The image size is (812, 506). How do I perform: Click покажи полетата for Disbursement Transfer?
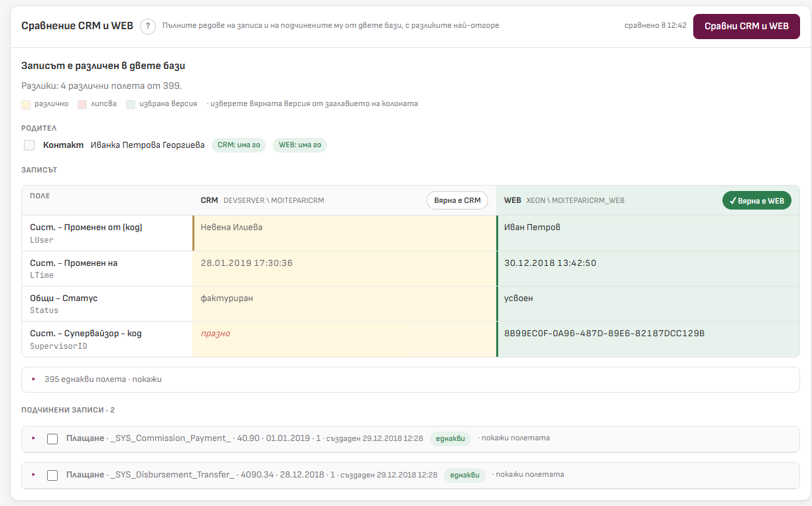(x=530, y=475)
